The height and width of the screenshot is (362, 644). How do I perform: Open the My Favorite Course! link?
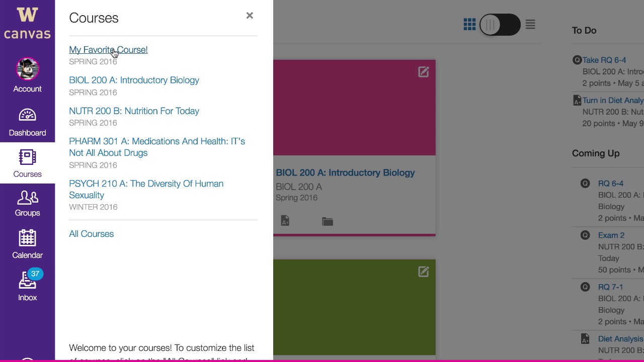(108, 50)
